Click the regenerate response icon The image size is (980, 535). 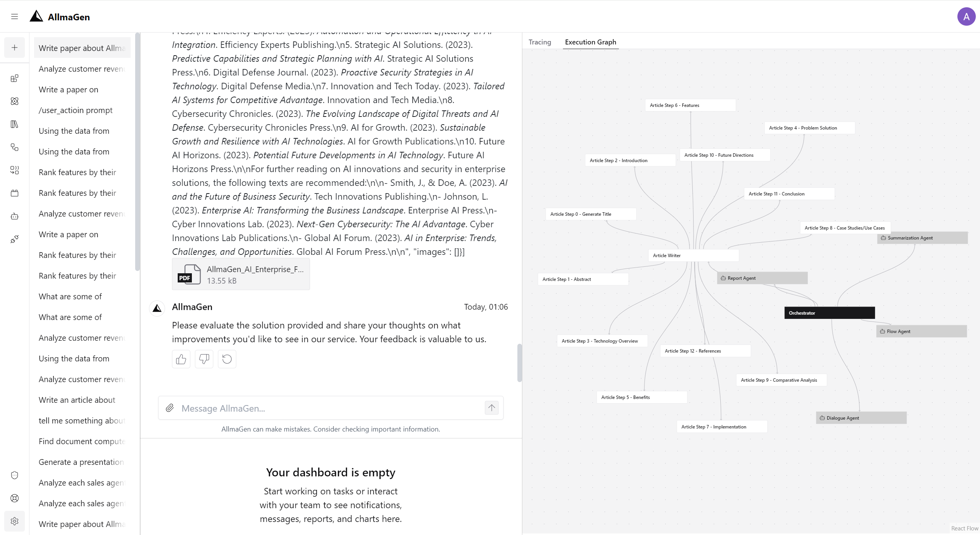coord(227,359)
